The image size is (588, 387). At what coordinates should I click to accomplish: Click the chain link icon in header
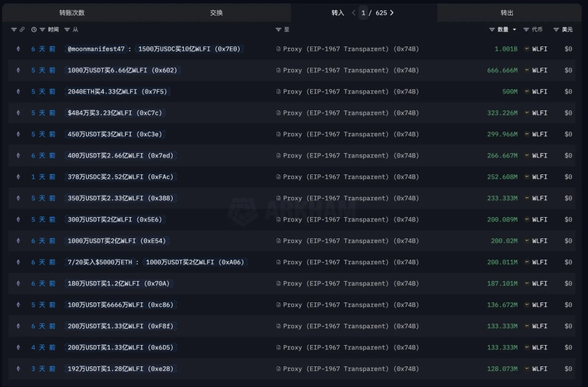point(22,29)
